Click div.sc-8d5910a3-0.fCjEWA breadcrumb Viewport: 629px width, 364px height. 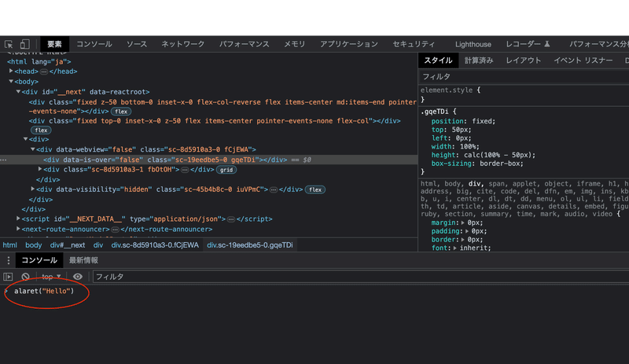point(155,245)
